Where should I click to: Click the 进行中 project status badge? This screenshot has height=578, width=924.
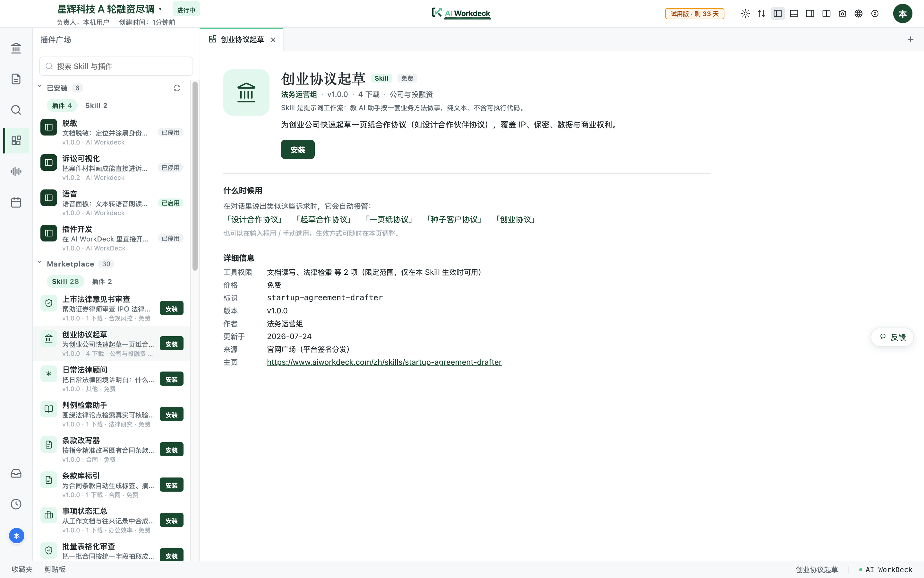pos(186,10)
